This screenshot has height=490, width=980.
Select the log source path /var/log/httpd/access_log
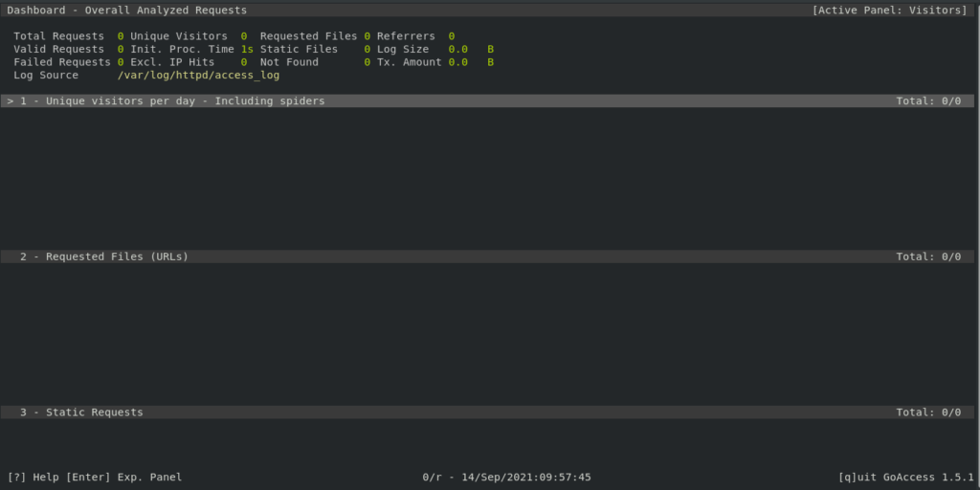click(x=198, y=75)
